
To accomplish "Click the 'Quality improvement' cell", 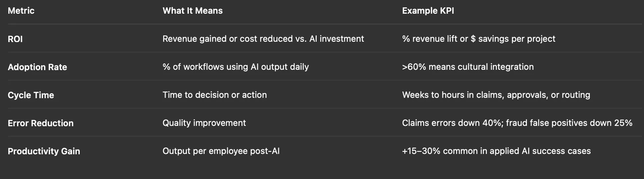I will pyautogui.click(x=204, y=123).
